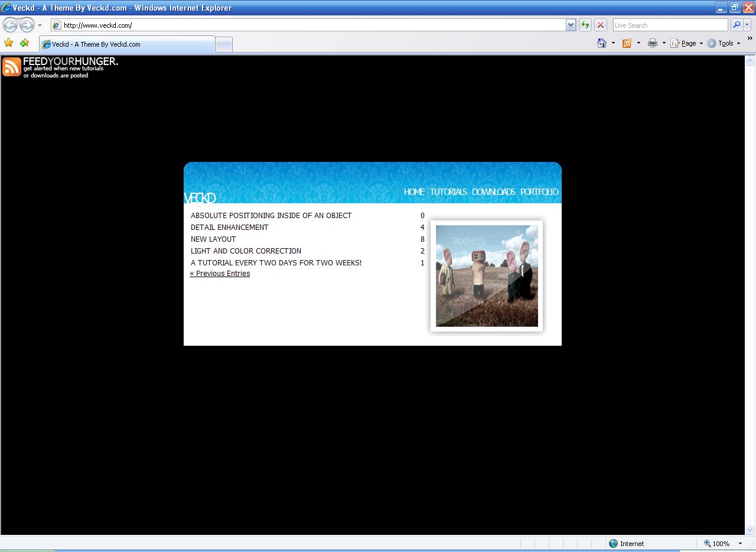This screenshot has width=756, height=552.
Task: Click the Previous Entries link
Action: (220, 274)
